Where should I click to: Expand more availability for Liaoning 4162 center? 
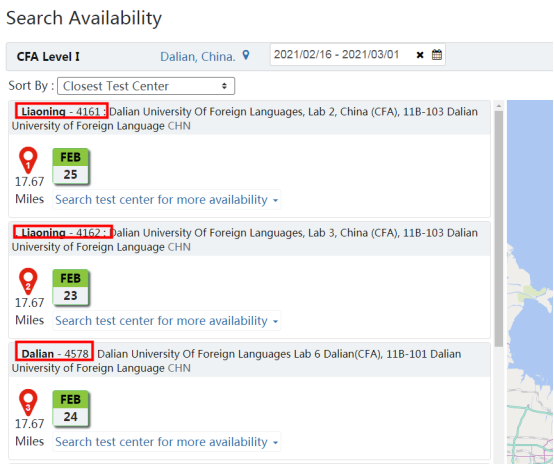(x=167, y=321)
